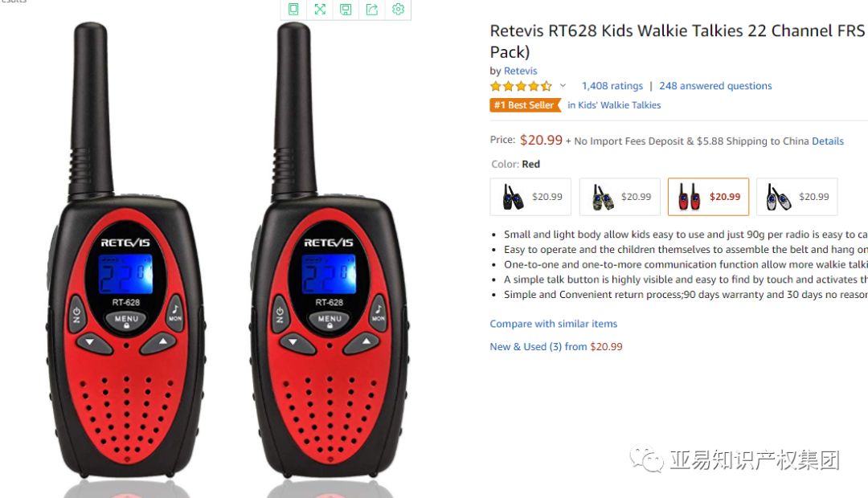Open the 1,408 ratings link
This screenshot has height=498, width=868.
tap(612, 86)
